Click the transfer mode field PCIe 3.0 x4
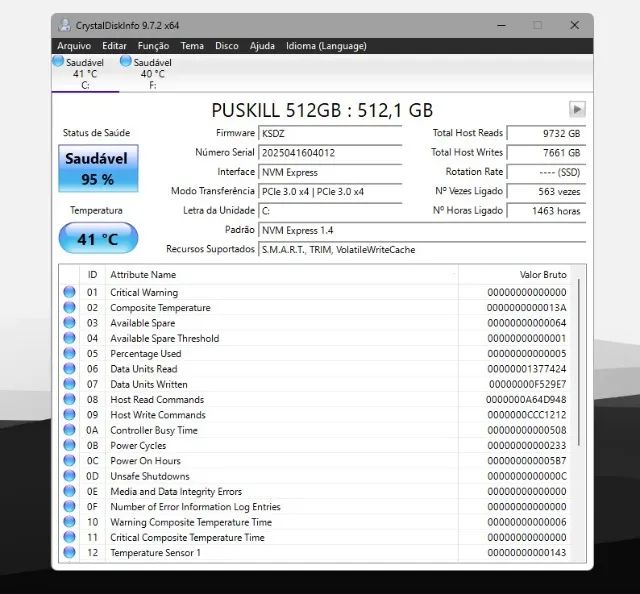The height and width of the screenshot is (594, 640). (x=330, y=191)
